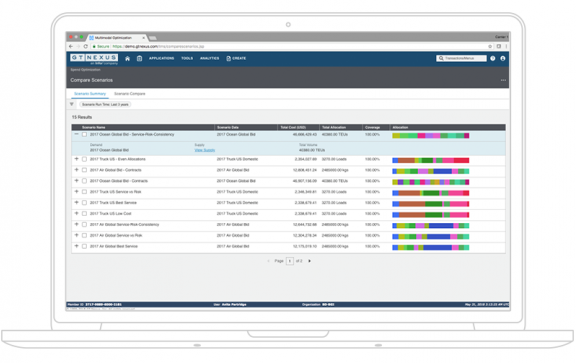Image resolution: width=576 pixels, height=363 pixels.
Task: Expand the 2017 Air Global Bid - Contracts row
Action: click(x=76, y=170)
